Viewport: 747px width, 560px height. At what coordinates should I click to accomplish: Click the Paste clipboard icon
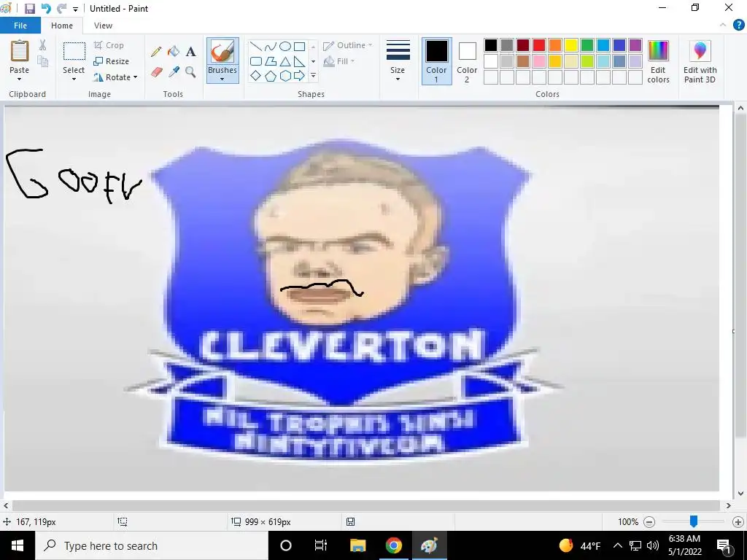point(20,51)
